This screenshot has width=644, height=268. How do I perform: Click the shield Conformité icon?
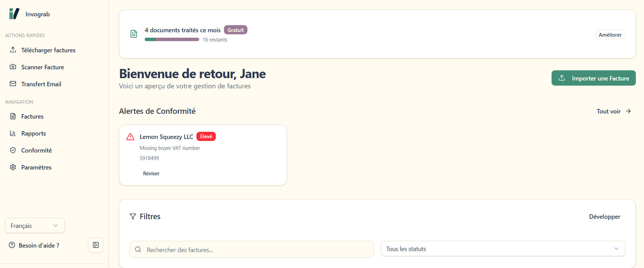pyautogui.click(x=13, y=150)
